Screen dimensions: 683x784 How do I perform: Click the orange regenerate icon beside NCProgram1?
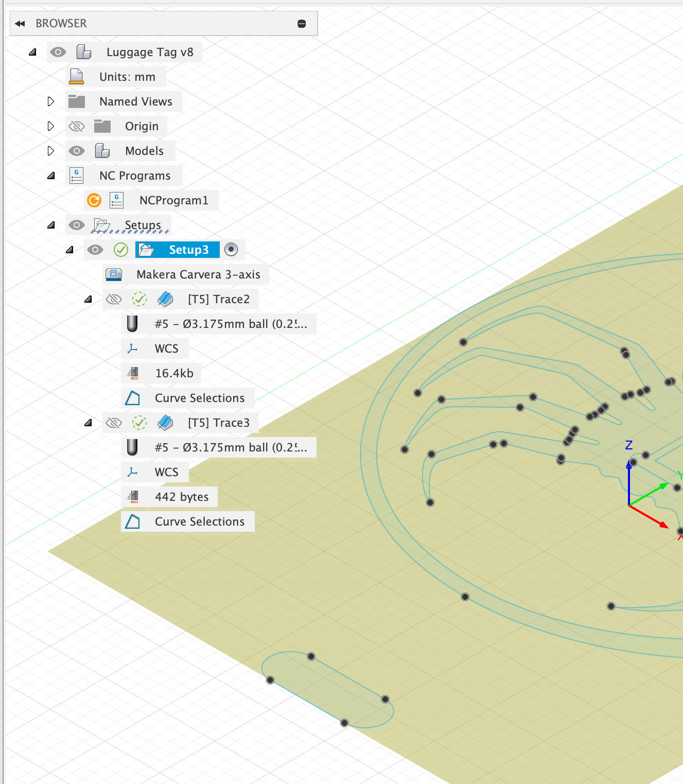[94, 200]
